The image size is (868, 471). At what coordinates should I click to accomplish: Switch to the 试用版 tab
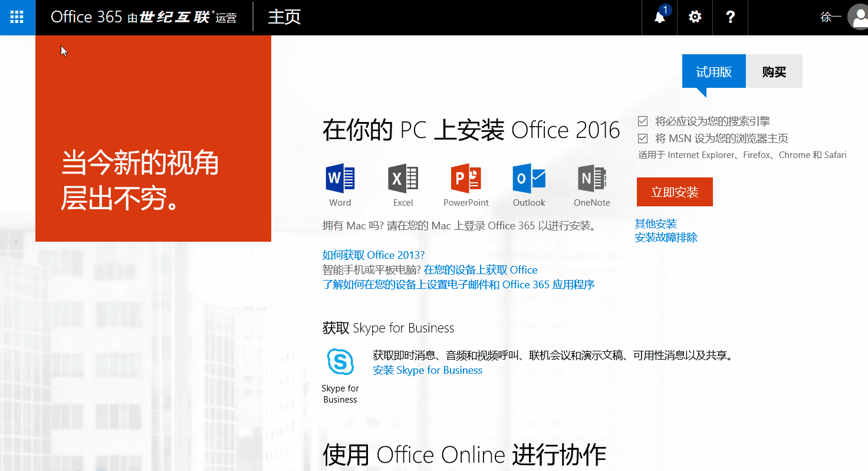coord(714,71)
